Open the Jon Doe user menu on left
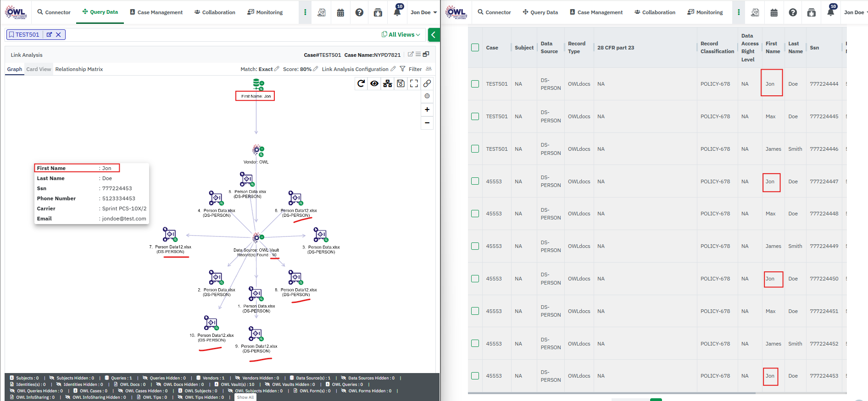The width and height of the screenshot is (868, 401). pyautogui.click(x=423, y=12)
